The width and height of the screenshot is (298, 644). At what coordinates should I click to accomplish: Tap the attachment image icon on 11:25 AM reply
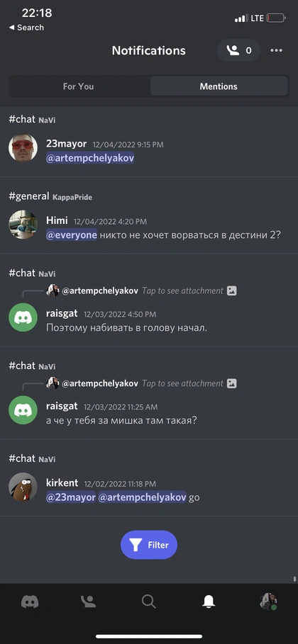[232, 383]
